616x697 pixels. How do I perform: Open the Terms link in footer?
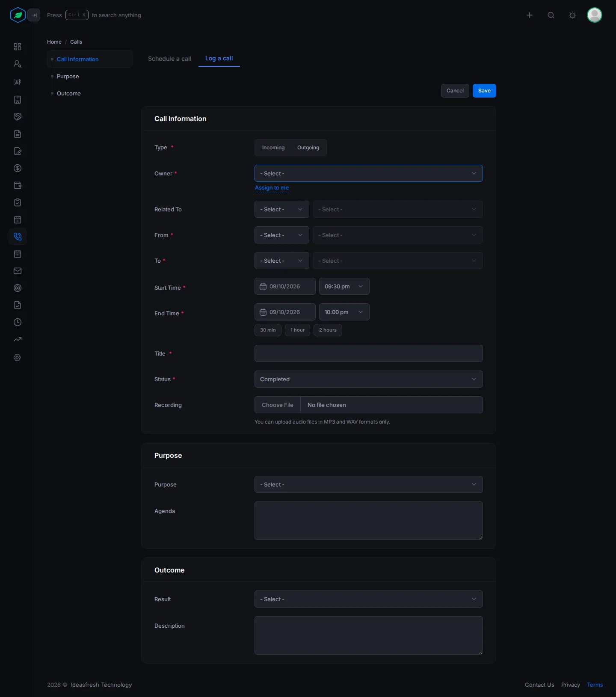(595, 685)
